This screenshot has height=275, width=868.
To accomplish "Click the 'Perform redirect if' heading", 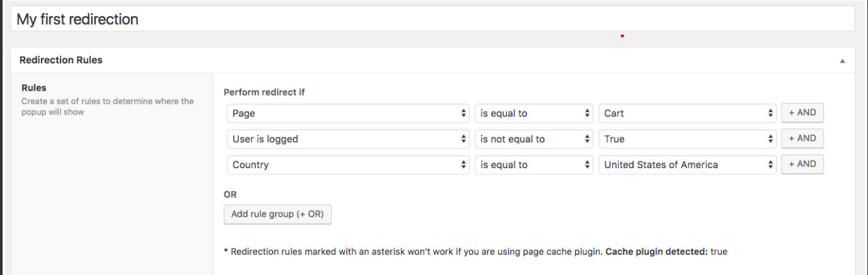I will pos(264,93).
